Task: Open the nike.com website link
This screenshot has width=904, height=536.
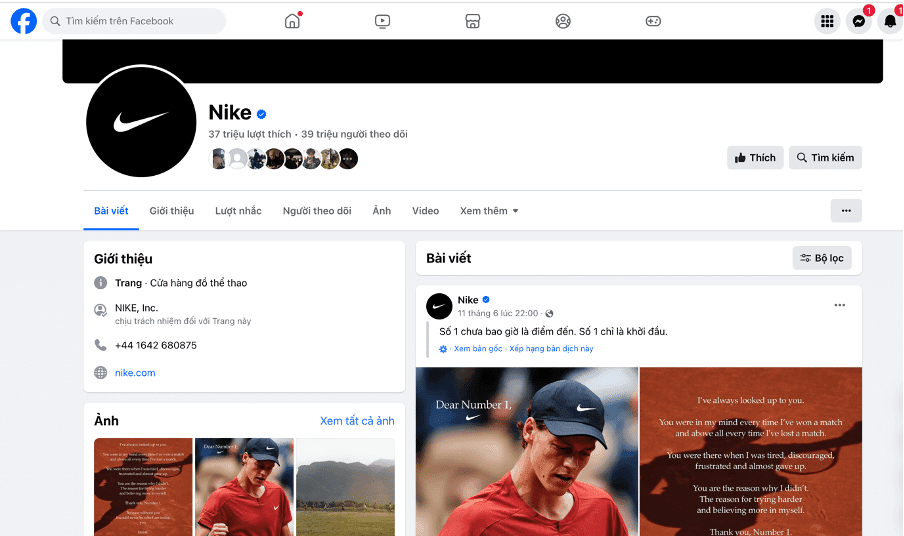Action: pos(135,373)
